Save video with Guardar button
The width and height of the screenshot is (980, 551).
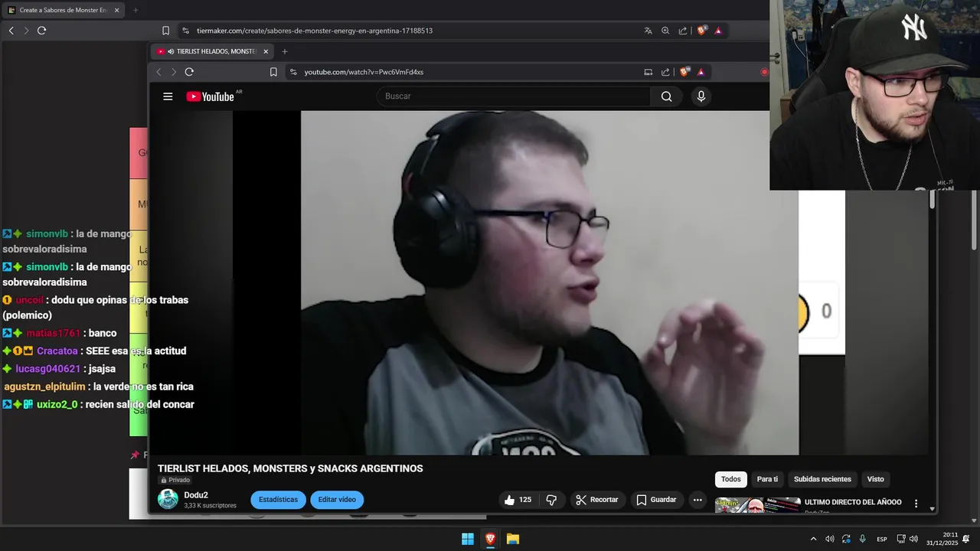[656, 500]
